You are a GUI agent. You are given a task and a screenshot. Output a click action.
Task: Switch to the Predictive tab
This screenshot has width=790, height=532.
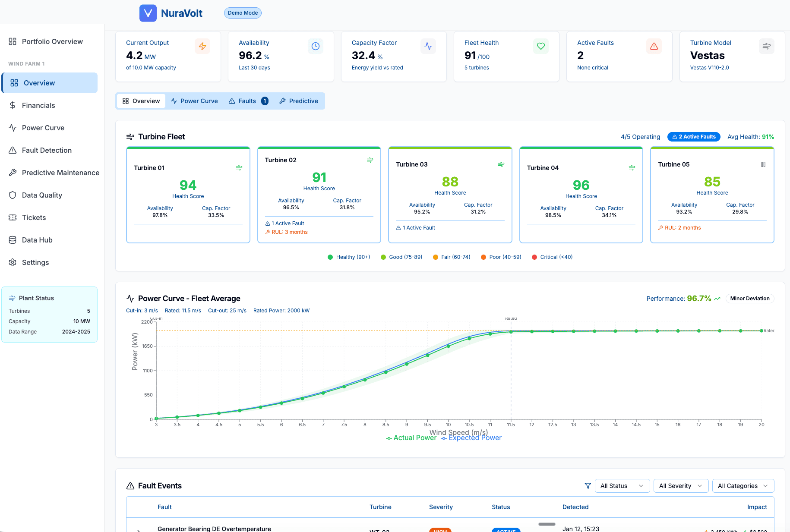point(299,101)
